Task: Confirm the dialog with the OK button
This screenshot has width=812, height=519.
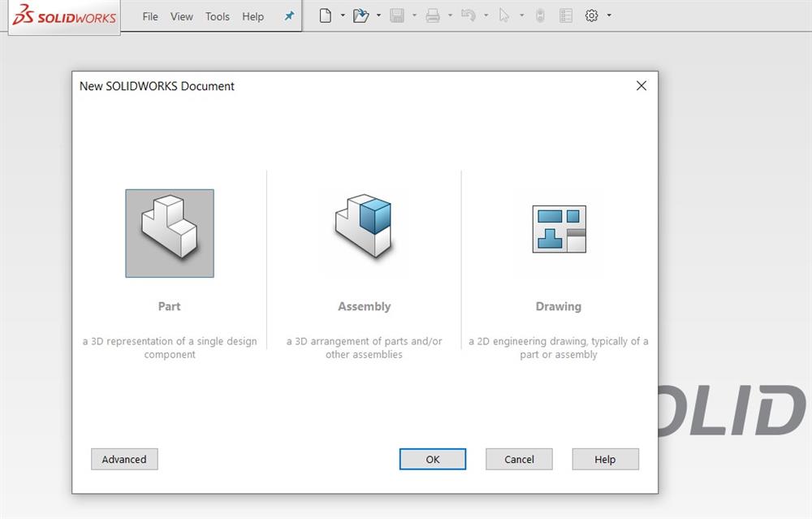Action: coord(433,460)
